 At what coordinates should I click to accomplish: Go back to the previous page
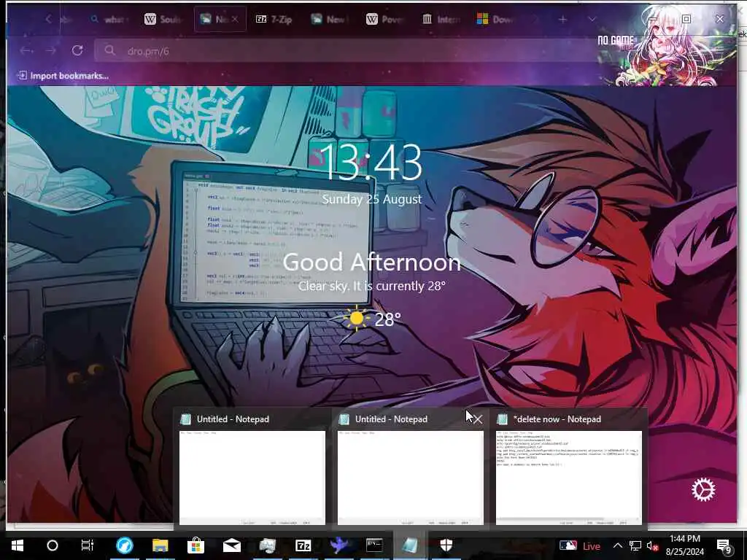click(27, 50)
